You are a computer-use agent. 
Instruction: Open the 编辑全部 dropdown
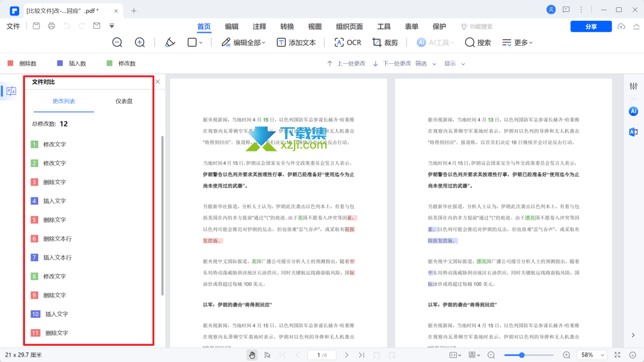click(x=243, y=42)
